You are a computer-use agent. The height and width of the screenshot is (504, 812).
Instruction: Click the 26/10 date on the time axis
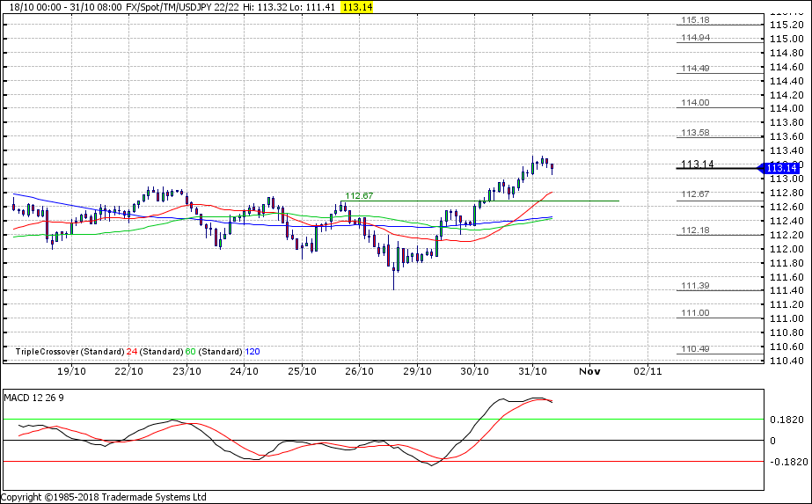point(360,371)
